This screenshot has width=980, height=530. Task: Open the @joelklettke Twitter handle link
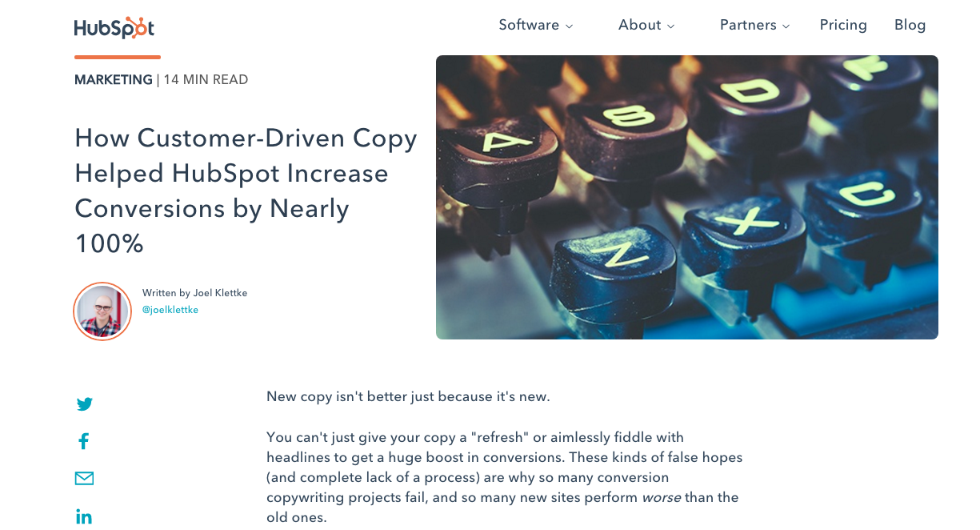tap(170, 310)
